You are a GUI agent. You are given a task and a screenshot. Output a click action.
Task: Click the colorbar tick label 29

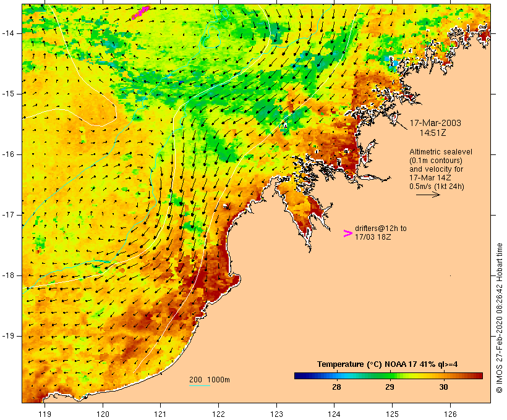click(390, 387)
